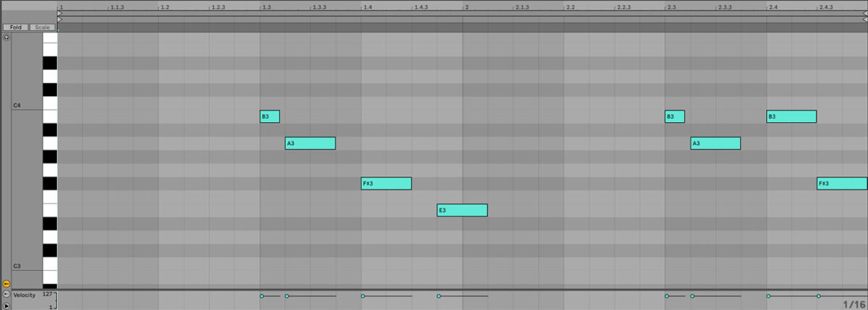Screen dimensions: 868x310
Task: Select the B3 note at beat 1.3
Action: click(270, 116)
